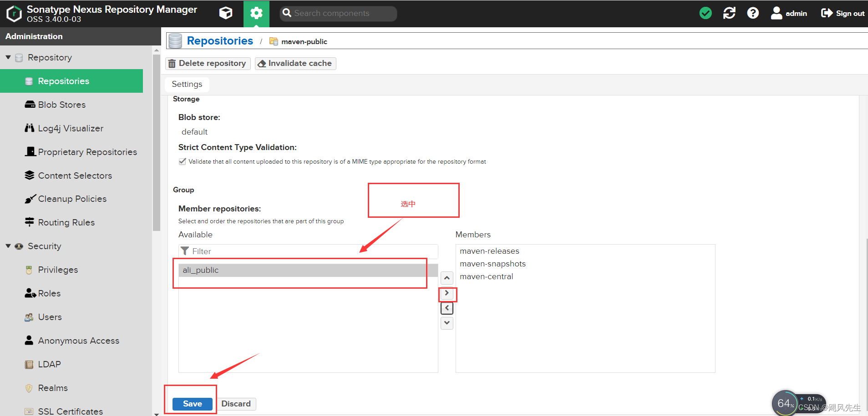
Task: Click the Repositories breadcrumb link
Action: click(220, 41)
